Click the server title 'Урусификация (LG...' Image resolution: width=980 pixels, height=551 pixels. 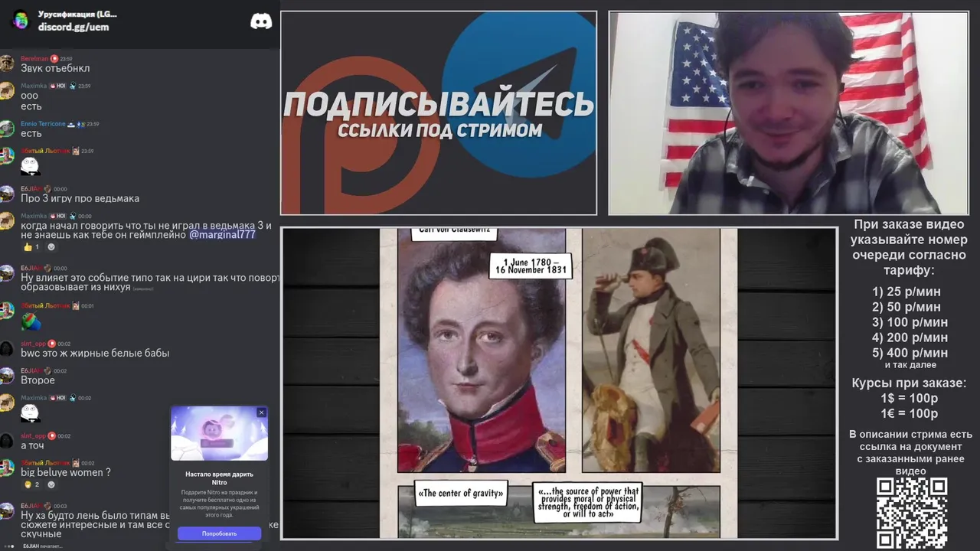click(x=77, y=14)
